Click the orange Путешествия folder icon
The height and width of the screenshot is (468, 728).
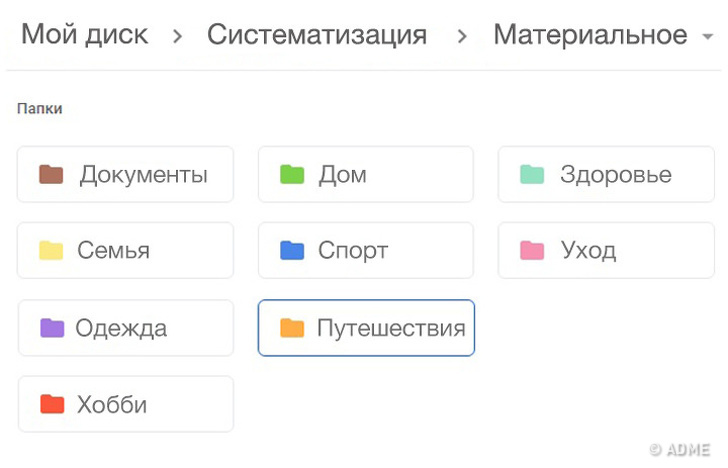(x=291, y=328)
